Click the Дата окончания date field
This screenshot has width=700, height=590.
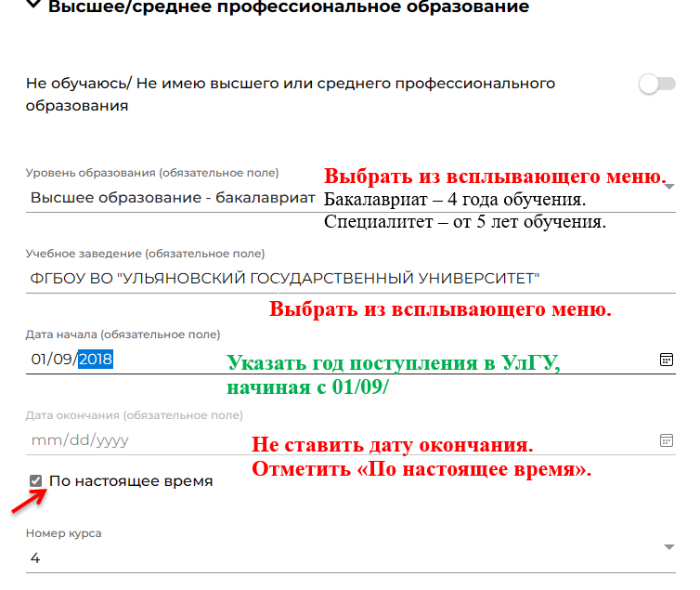click(350, 440)
